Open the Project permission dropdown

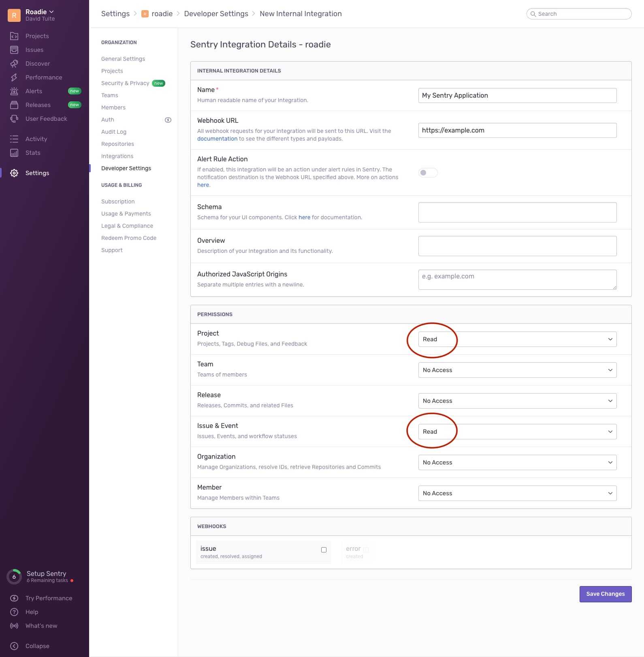[517, 339]
